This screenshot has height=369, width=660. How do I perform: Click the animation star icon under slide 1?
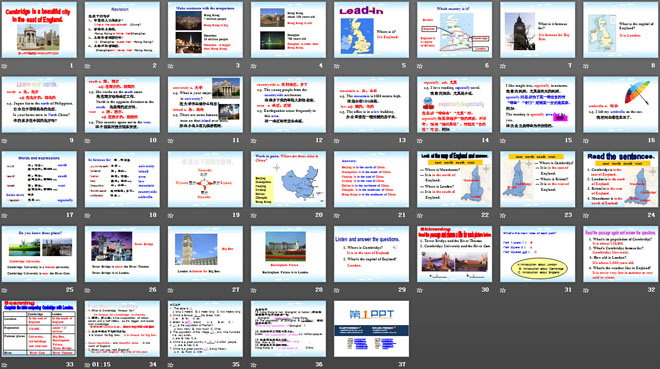pyautogui.click(x=5, y=66)
